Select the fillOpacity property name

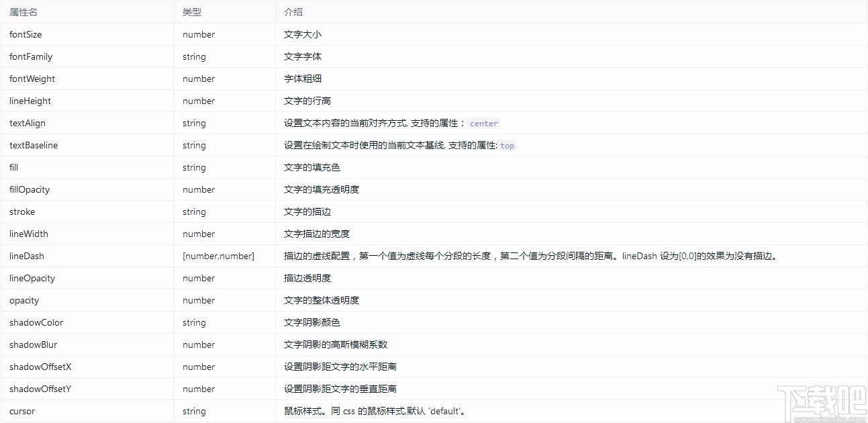pyautogui.click(x=29, y=189)
